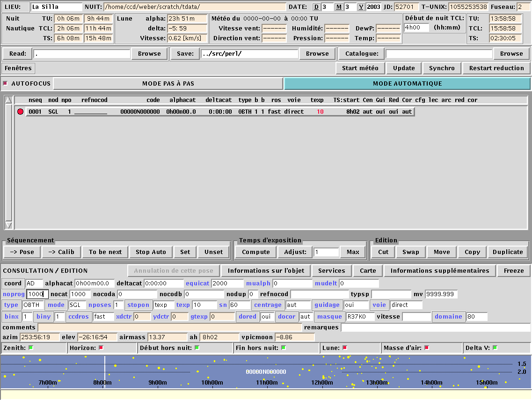
Task: Open the voie selector next to direct
Action: [379, 305]
